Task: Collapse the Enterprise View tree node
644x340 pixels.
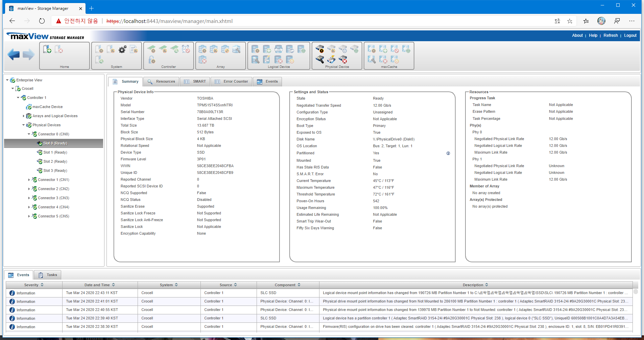Action: click(x=7, y=80)
